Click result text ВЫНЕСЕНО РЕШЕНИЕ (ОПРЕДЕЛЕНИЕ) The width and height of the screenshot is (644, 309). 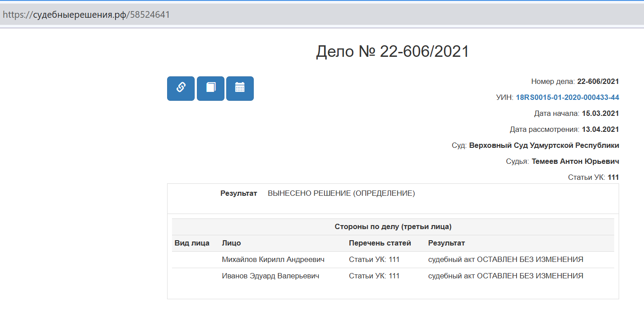click(341, 194)
